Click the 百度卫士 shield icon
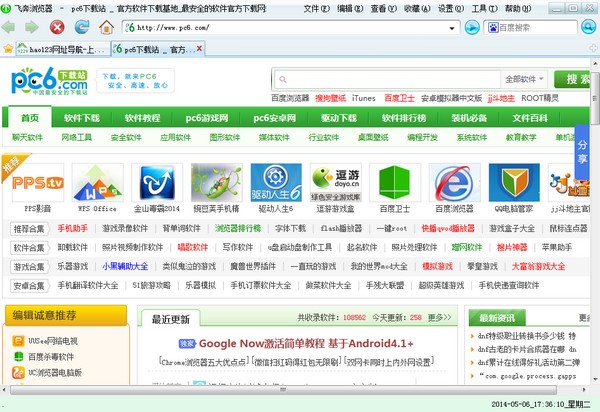The height and width of the screenshot is (412, 600). coord(395,183)
